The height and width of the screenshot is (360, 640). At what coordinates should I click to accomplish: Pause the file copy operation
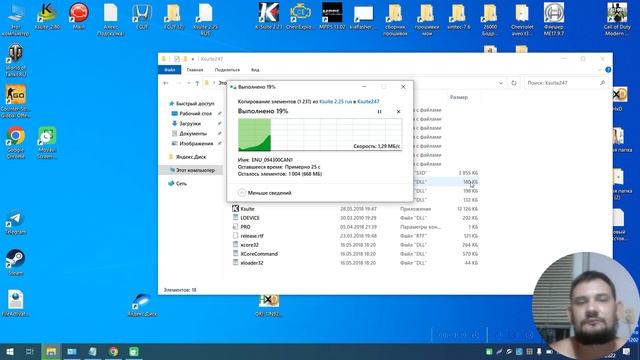[x=379, y=111]
